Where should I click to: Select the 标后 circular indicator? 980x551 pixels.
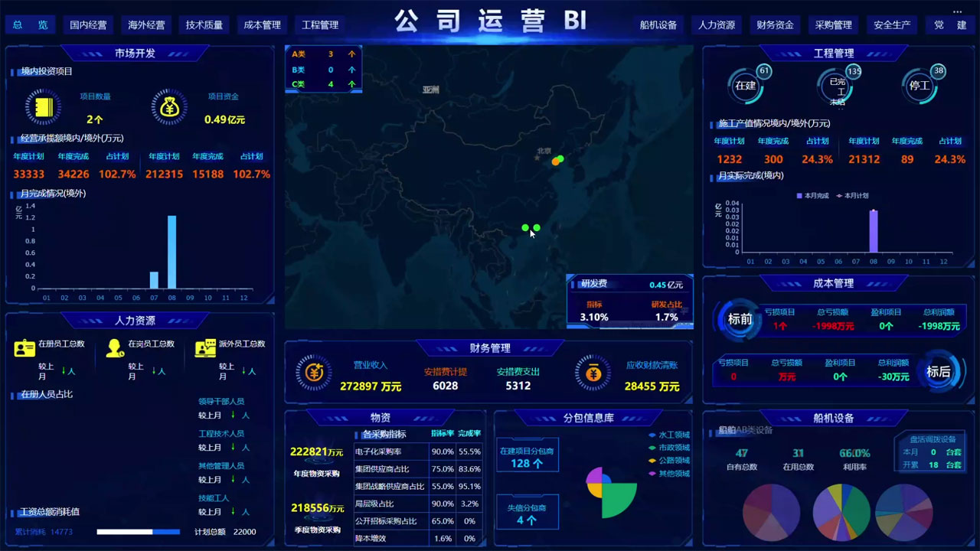pos(938,372)
